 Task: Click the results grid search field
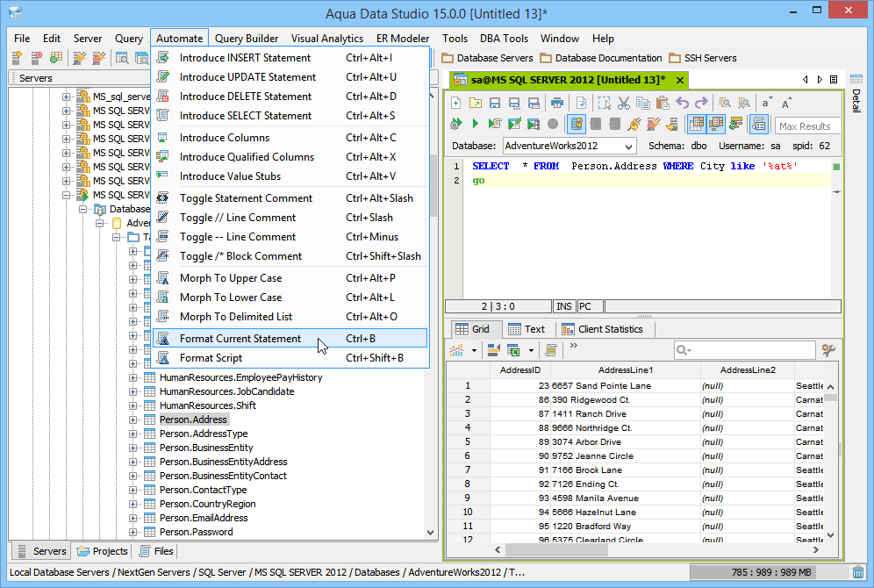[x=745, y=350]
